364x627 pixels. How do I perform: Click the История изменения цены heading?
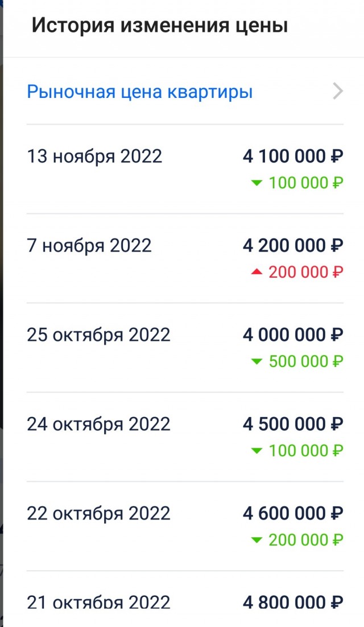click(x=160, y=24)
